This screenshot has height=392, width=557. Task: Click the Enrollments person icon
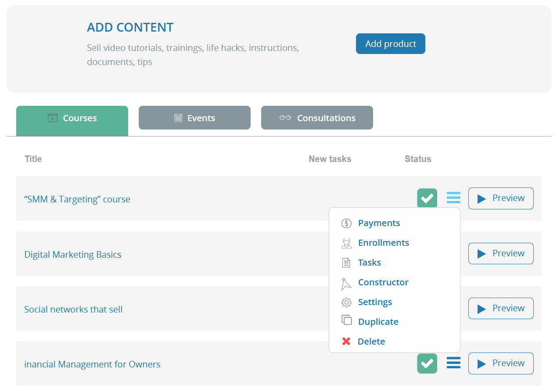[x=346, y=243]
